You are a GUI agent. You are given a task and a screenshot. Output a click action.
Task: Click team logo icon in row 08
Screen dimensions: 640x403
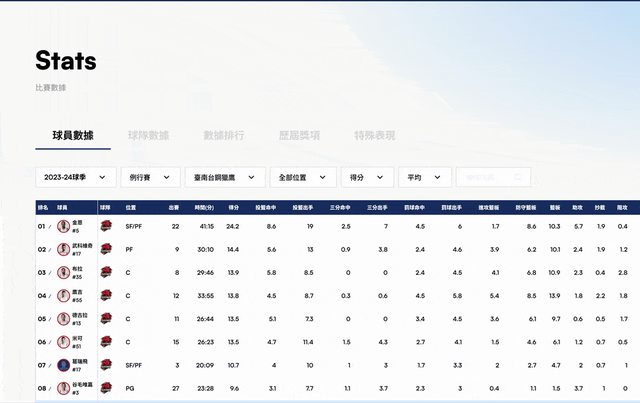tap(106, 388)
